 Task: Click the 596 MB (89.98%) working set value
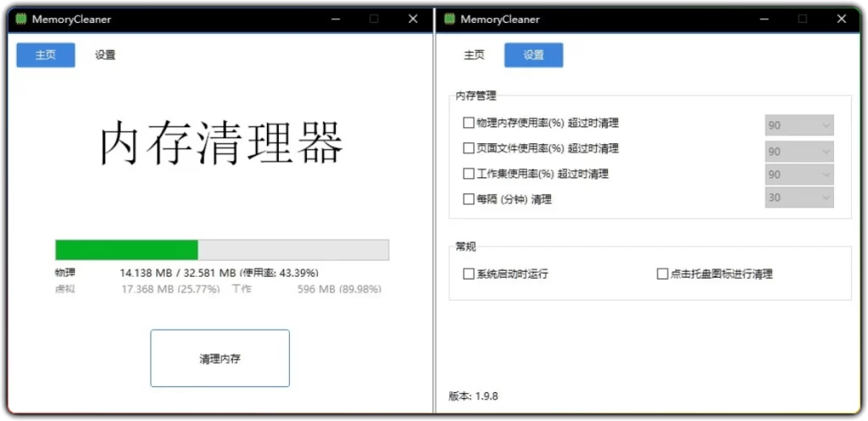tap(339, 289)
